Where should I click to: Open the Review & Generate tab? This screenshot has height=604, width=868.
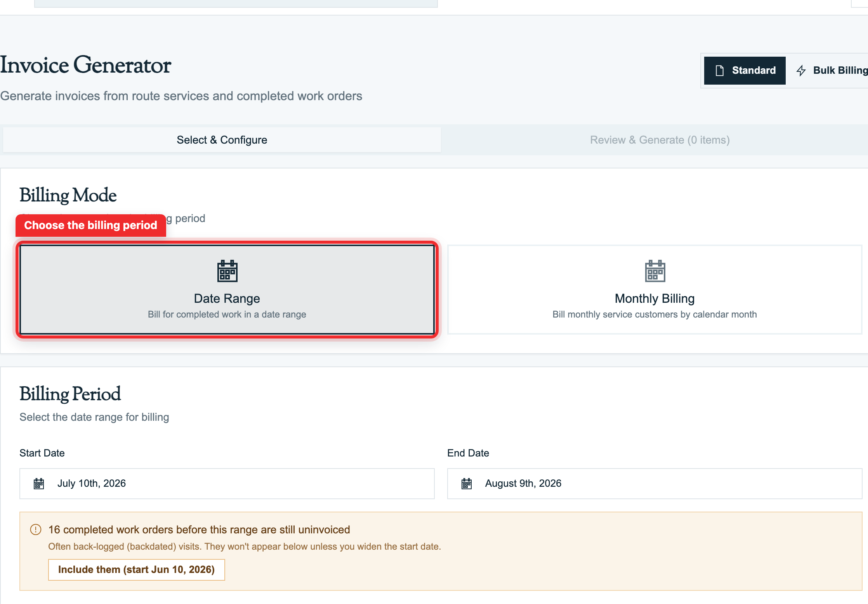click(660, 140)
